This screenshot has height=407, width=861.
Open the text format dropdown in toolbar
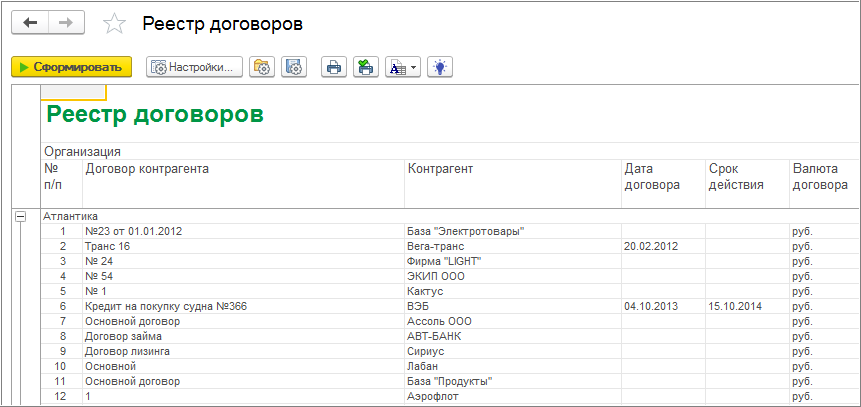coord(403,67)
